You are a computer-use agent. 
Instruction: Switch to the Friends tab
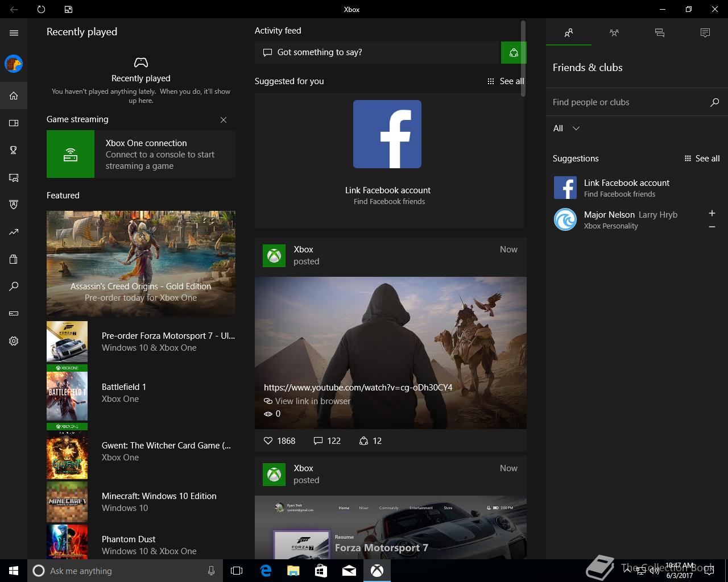point(569,33)
